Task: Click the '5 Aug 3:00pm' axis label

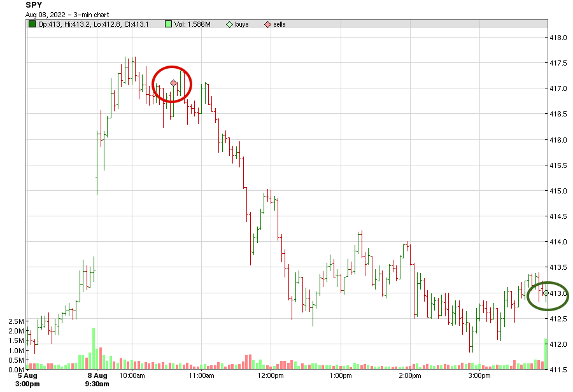Action: 28,379
